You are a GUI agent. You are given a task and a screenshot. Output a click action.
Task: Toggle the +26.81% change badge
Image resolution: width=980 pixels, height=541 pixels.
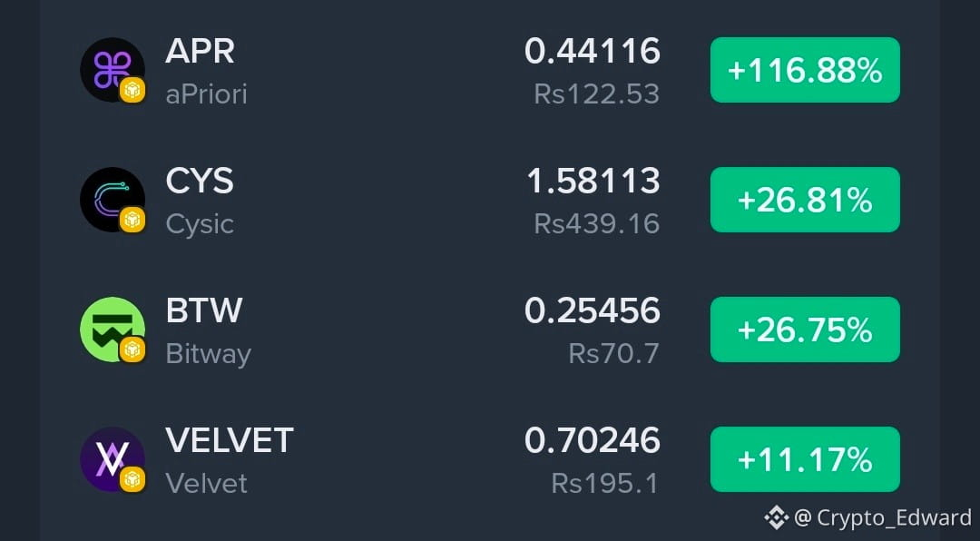point(805,200)
